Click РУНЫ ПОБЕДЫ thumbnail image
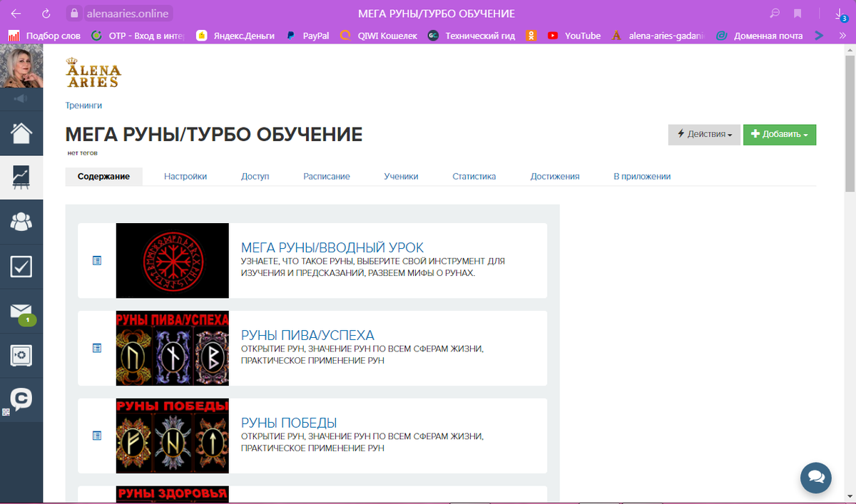Screen dimensions: 856x504 [173, 436]
